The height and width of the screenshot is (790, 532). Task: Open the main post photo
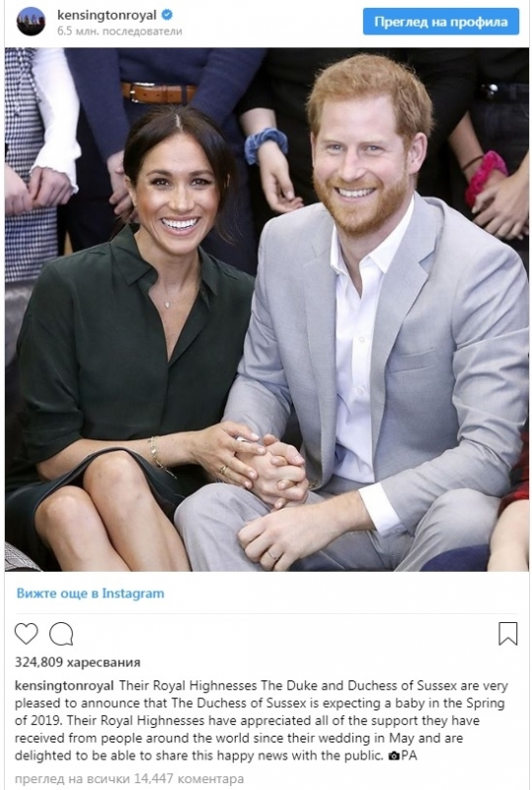click(267, 309)
